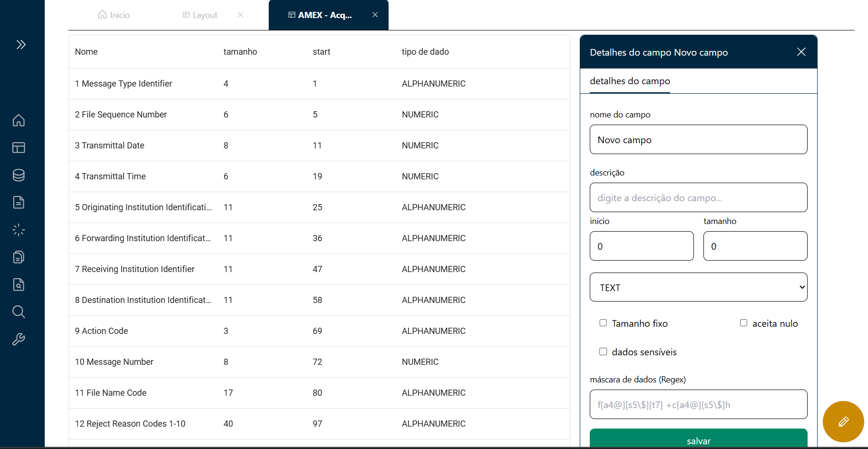Select the copy documents sidebar icon
The image size is (868, 449).
[x=18, y=257]
